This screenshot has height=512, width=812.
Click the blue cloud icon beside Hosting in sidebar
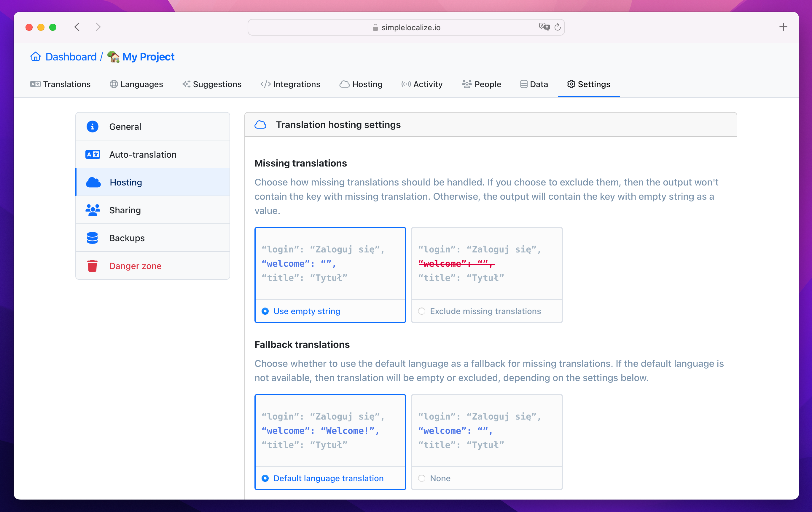93,182
